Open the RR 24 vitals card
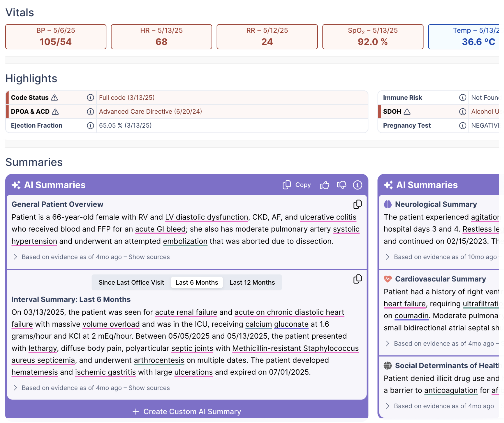Screen dimensions: 504x423 (267, 37)
